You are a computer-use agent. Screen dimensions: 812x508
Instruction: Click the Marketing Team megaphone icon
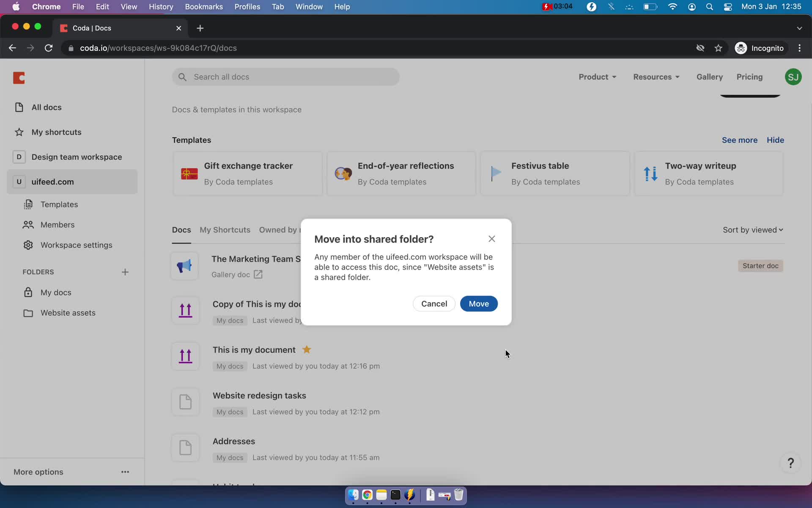[184, 266]
